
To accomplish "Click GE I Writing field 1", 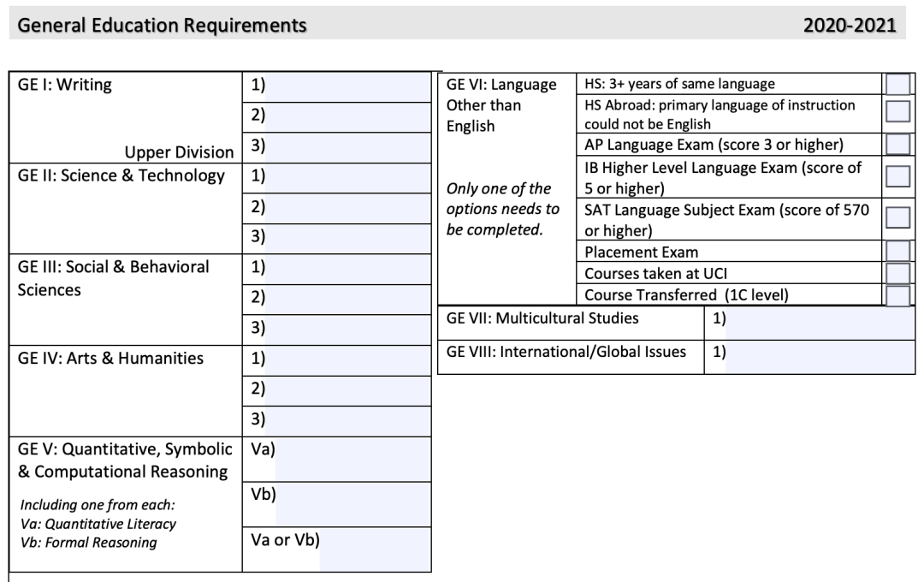I will click(352, 86).
